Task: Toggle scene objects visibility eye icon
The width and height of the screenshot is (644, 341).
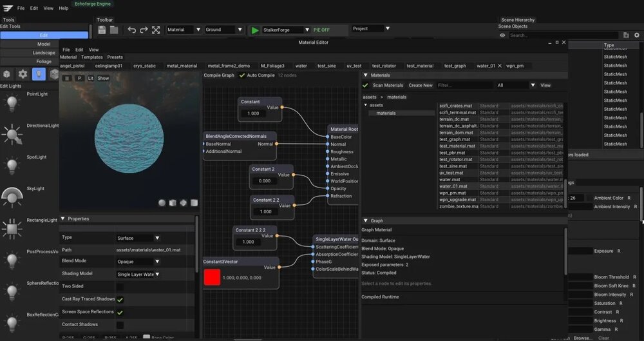Action: (502, 35)
